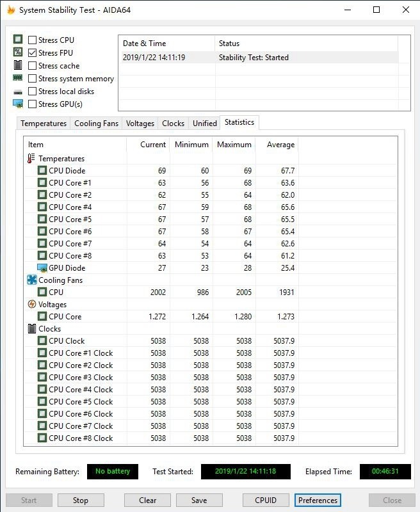Image resolution: width=420 pixels, height=512 pixels.
Task: Enable the Stress CPU checkbox
Action: (33, 40)
